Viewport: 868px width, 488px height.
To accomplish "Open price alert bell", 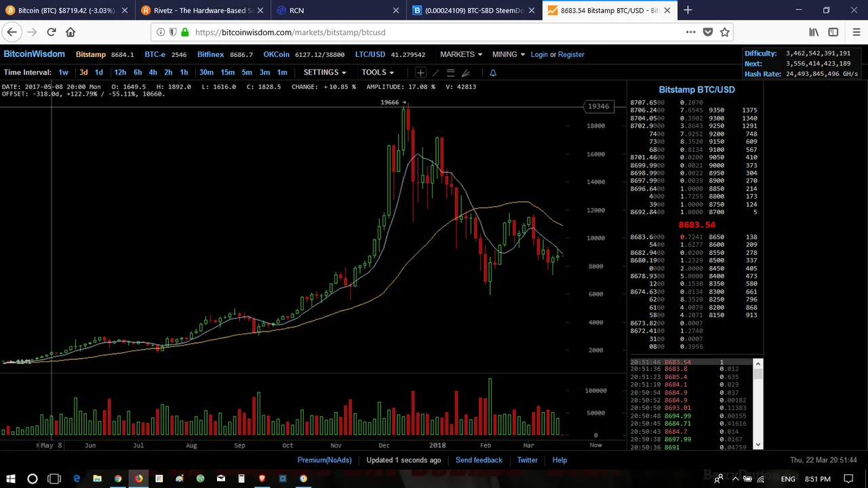I will click(493, 73).
